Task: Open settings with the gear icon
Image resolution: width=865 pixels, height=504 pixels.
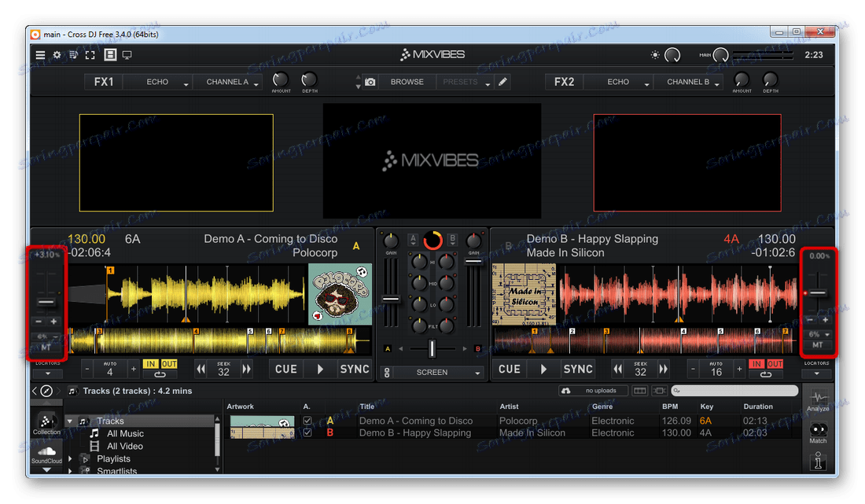Action: click(57, 55)
